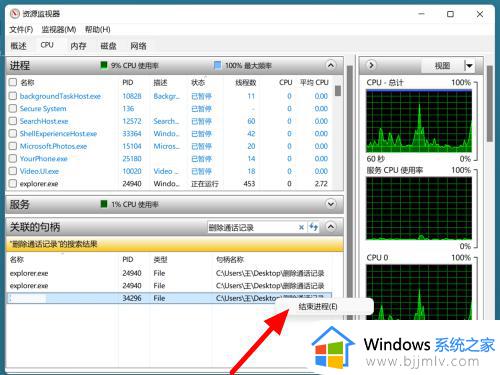
Task: Select SearchHost.exe process name
Action: point(44,121)
